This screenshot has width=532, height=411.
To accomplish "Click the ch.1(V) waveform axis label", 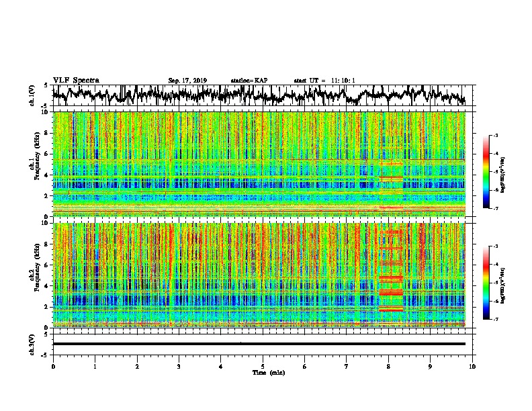I will point(32,95).
